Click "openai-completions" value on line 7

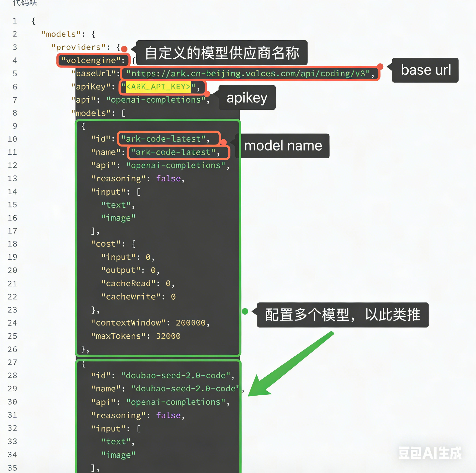156,100
